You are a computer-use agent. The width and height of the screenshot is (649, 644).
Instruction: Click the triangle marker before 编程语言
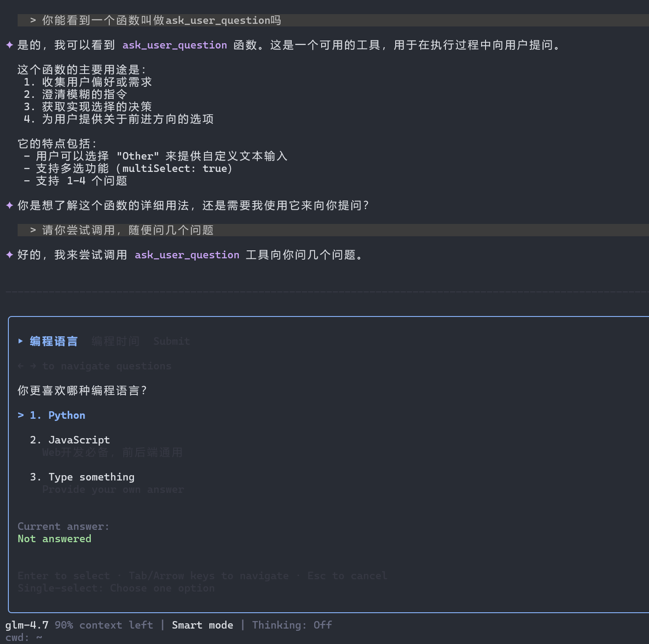click(x=21, y=341)
